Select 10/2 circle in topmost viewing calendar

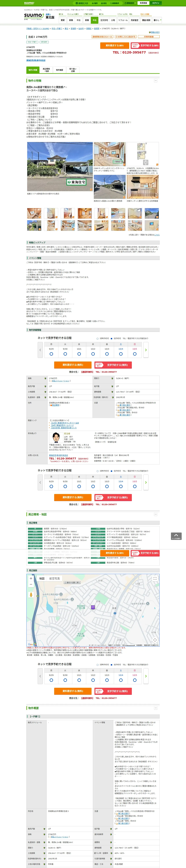coord(93,354)
